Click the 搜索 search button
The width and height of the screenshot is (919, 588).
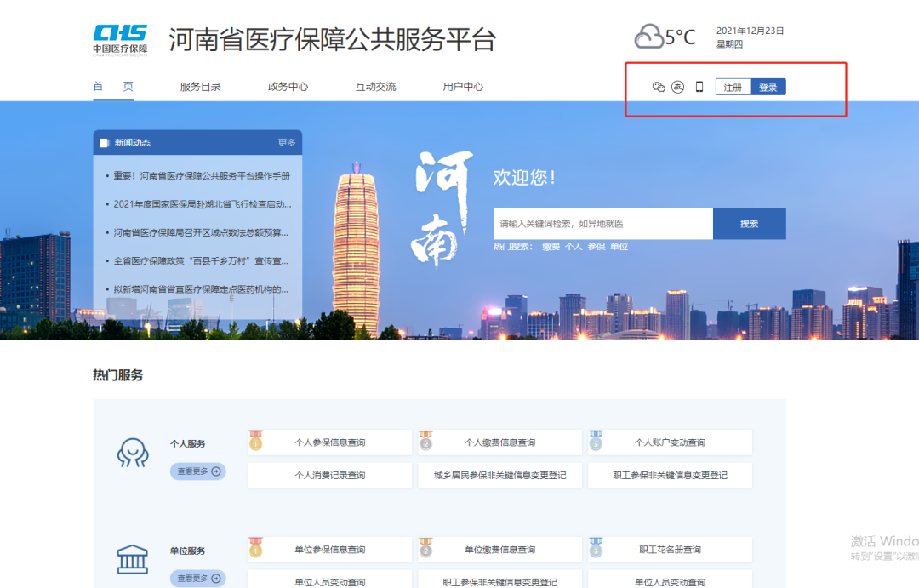750,224
